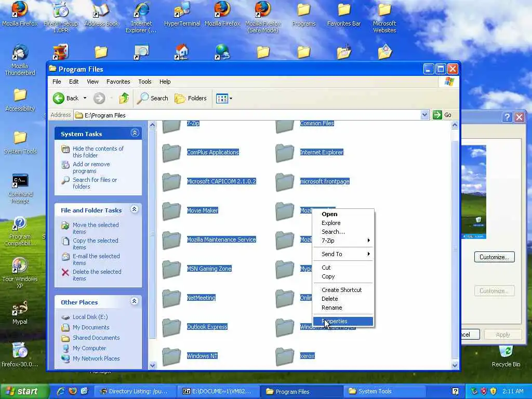Switch to the System Tools taskbar window
This screenshot has height=399, width=532.
[384, 392]
